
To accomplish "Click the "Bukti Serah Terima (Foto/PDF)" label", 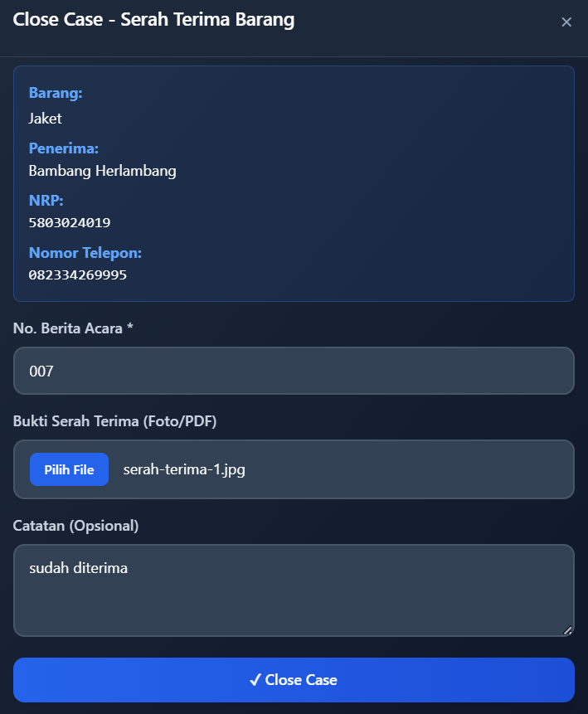I will pos(114,421).
